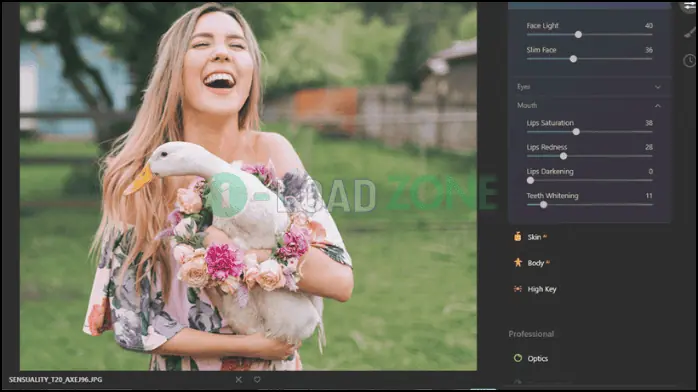Click the file name SENSUALITY_T20_AXEJ96.JPG
The height and width of the screenshot is (392, 698).
pos(55,380)
